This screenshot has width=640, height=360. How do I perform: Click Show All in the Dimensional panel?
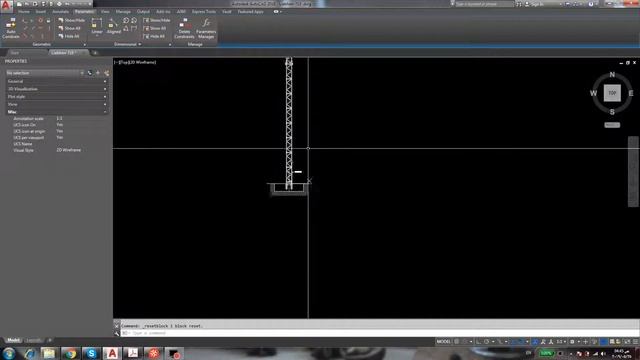pos(155,28)
